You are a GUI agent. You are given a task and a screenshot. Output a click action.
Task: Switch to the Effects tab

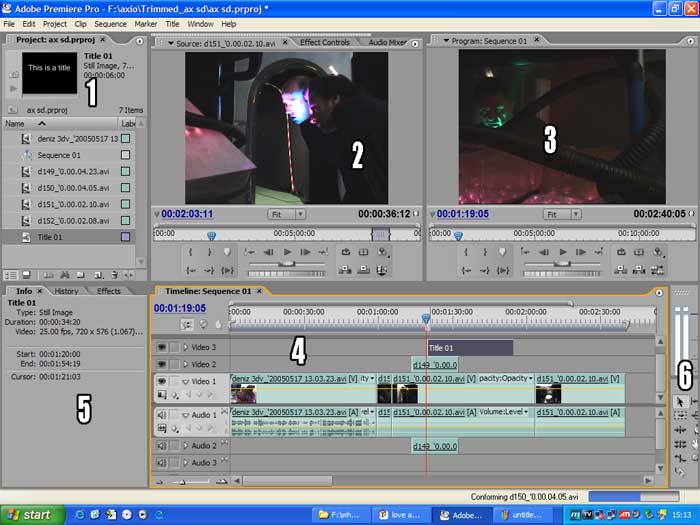pos(108,291)
